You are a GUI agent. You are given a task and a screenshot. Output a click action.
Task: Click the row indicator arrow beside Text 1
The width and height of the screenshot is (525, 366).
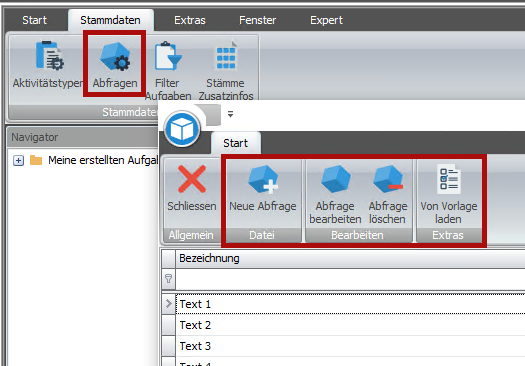168,304
